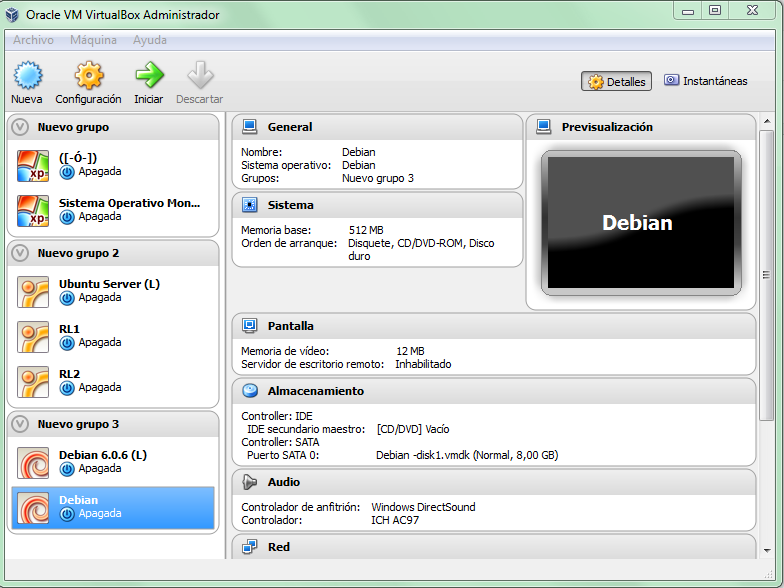The height and width of the screenshot is (588, 784).
Task: Select the Nuevo grupo 3 header label
Action: pyautogui.click(x=78, y=424)
